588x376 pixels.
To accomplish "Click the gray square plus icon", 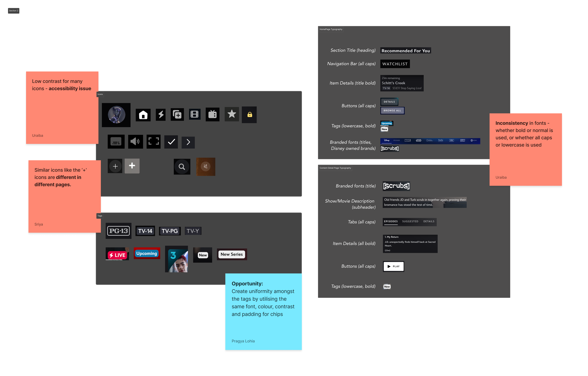I will point(132,166).
